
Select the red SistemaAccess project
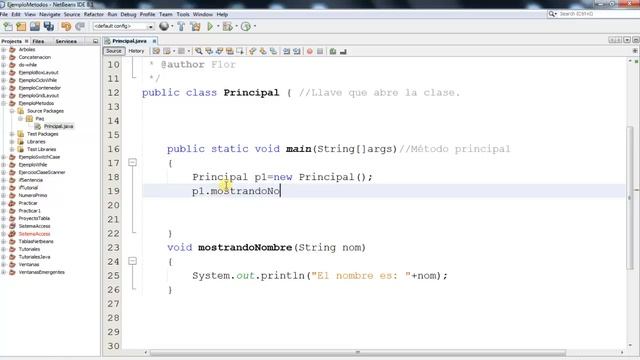tap(34, 234)
